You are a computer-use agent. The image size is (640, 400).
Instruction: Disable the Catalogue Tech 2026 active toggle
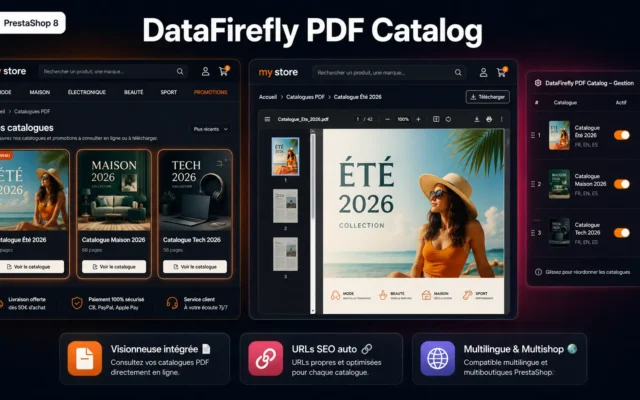tap(622, 233)
